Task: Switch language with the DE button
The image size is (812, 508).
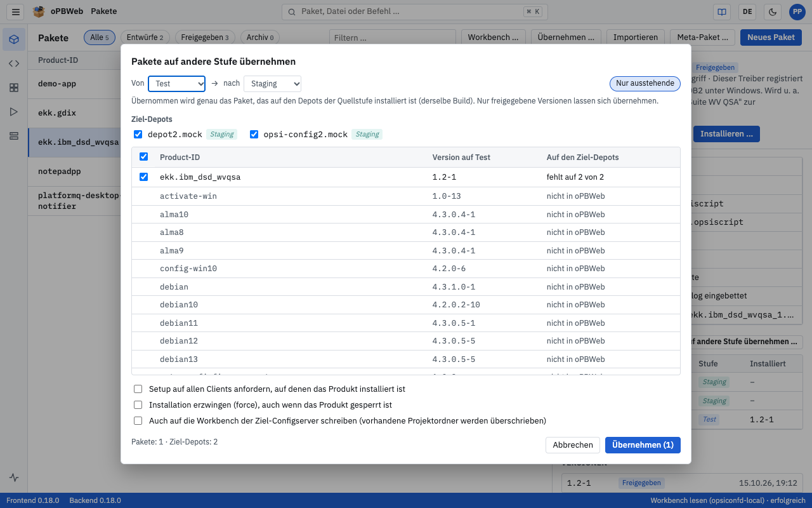Action: coord(747,11)
